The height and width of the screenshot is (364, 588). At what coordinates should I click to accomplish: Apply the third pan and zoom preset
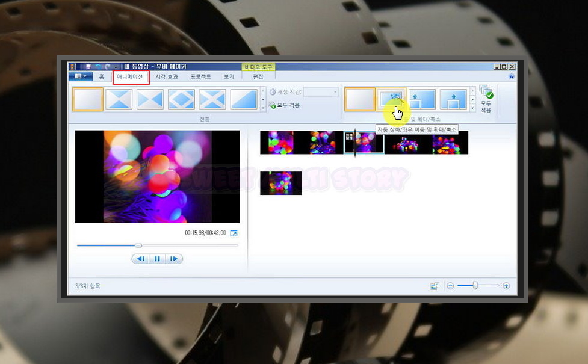(422, 99)
